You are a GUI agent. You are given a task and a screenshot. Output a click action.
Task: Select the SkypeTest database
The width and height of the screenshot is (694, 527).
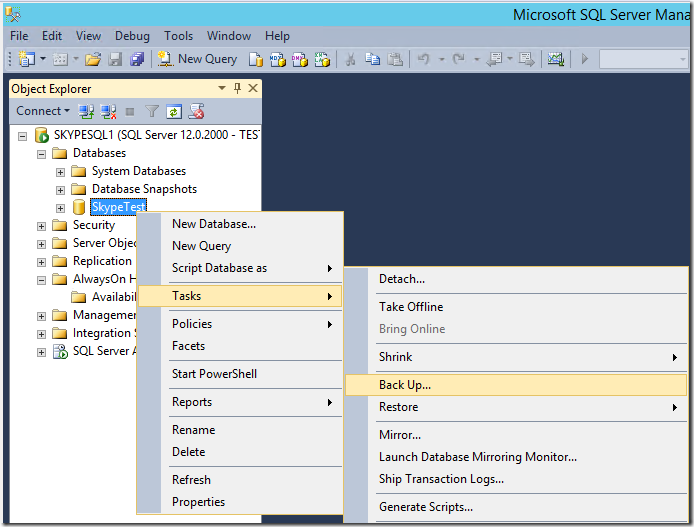[x=118, y=207]
